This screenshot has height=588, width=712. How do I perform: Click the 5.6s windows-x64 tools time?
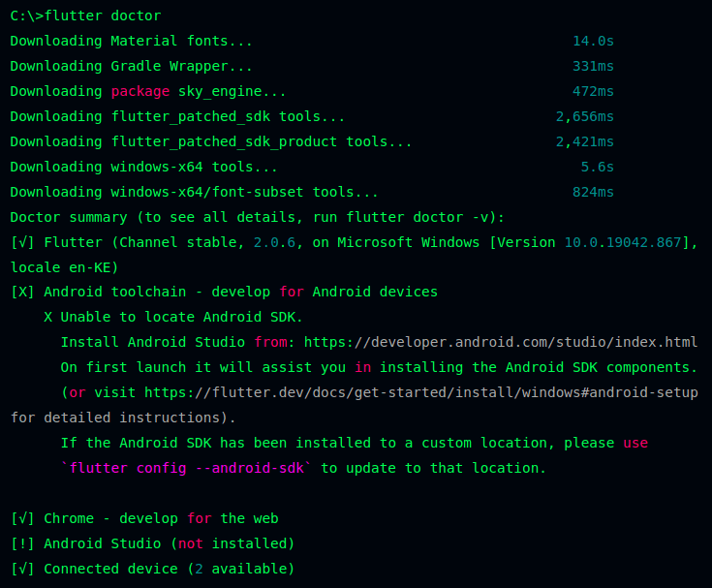(x=597, y=167)
